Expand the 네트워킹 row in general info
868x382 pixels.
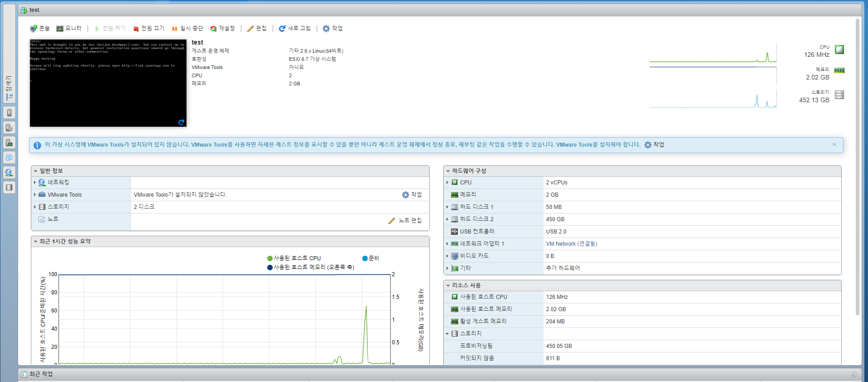34,183
